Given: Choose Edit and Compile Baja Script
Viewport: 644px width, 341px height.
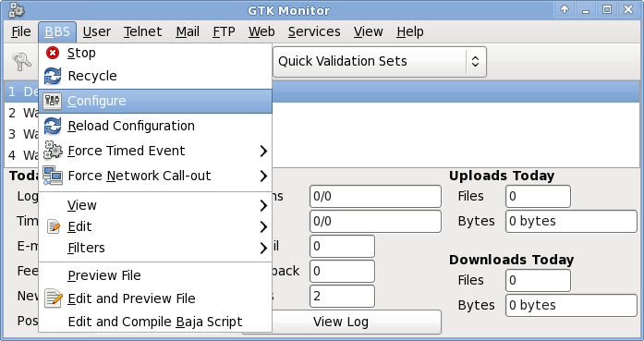Looking at the screenshot, I should pyautogui.click(x=155, y=322).
